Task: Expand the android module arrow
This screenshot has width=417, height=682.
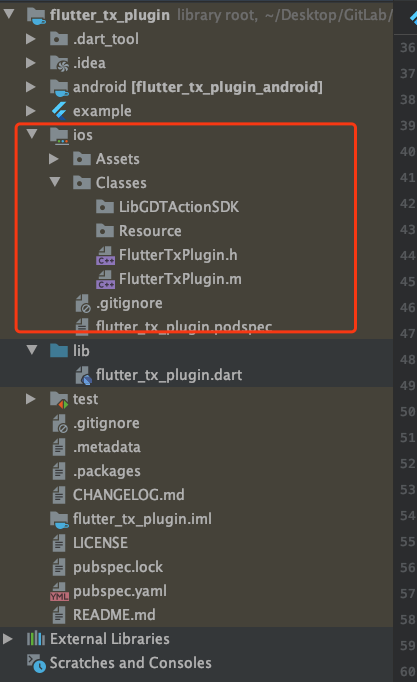Action: coord(30,87)
